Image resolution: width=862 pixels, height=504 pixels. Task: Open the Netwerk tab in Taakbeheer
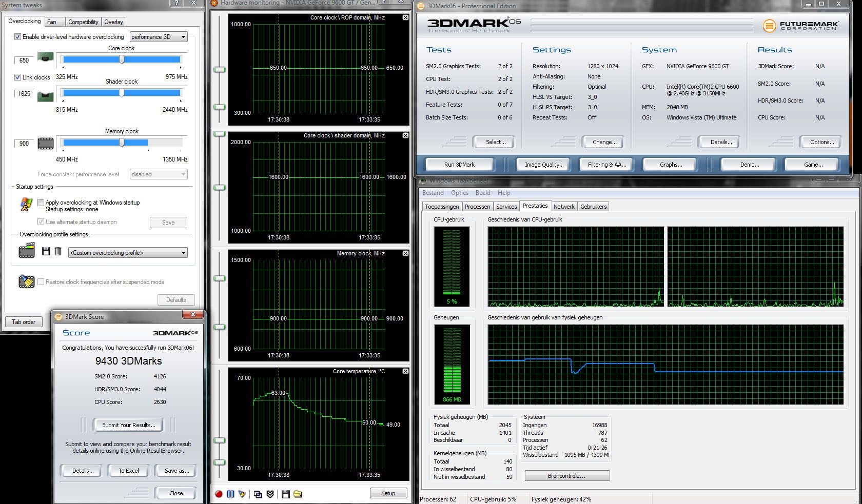(564, 207)
